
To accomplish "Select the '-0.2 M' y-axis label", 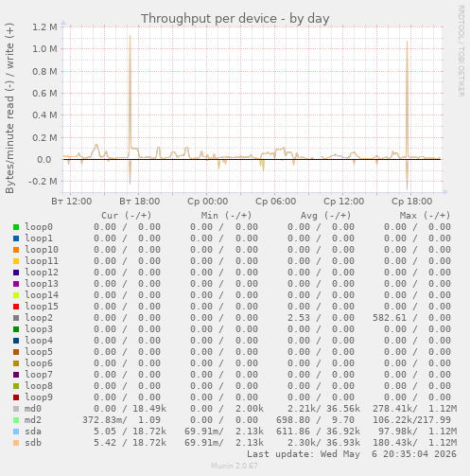I will click(x=43, y=182).
